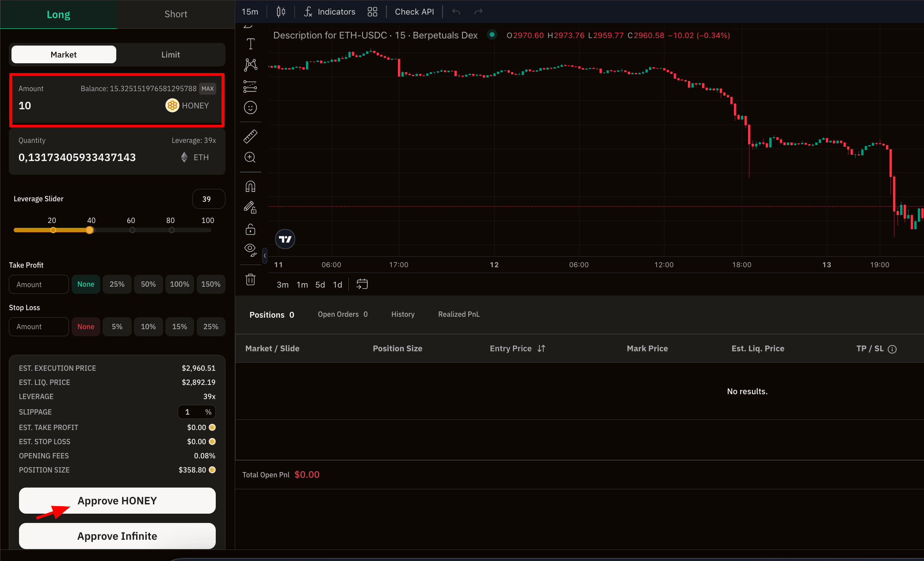Open the emoji icons tool
Screen dimensions: 924x561
(250, 108)
